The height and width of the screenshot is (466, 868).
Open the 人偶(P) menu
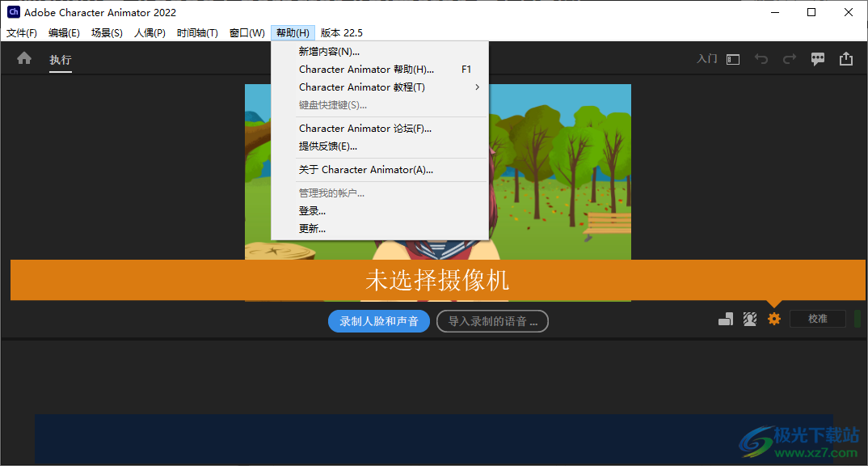150,32
